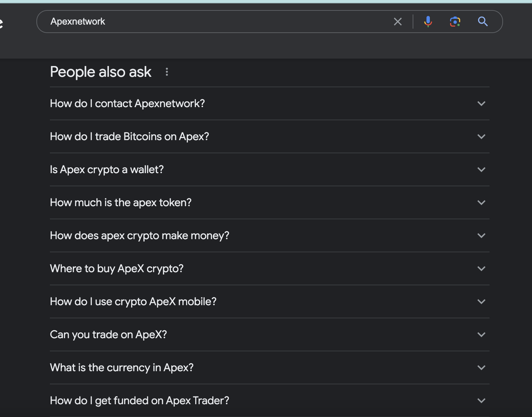The image size is (532, 417).
Task: Click the magnifying glass search icon
Action: (483, 22)
